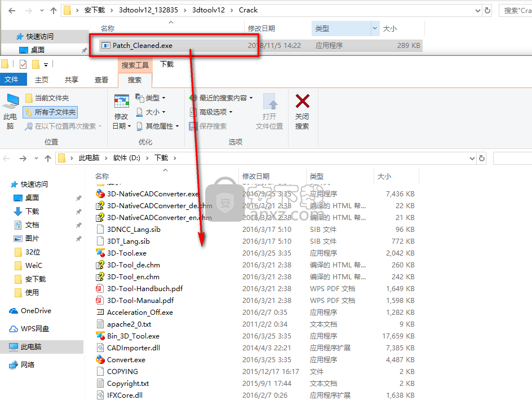Go up one level in Downloads window
This screenshot has height=400, width=532.
48,158
